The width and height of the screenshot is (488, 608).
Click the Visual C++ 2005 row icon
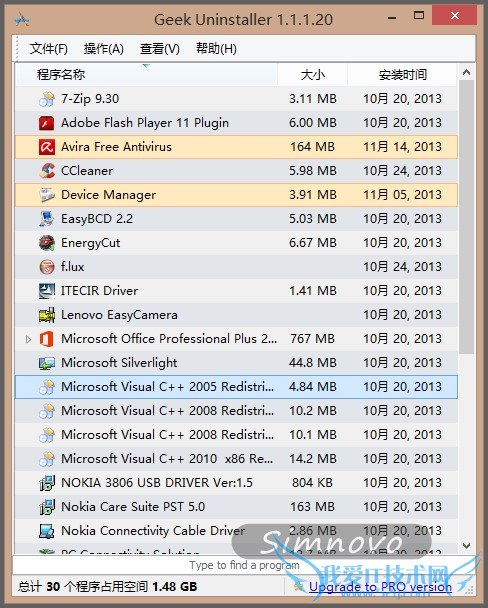coord(47,387)
